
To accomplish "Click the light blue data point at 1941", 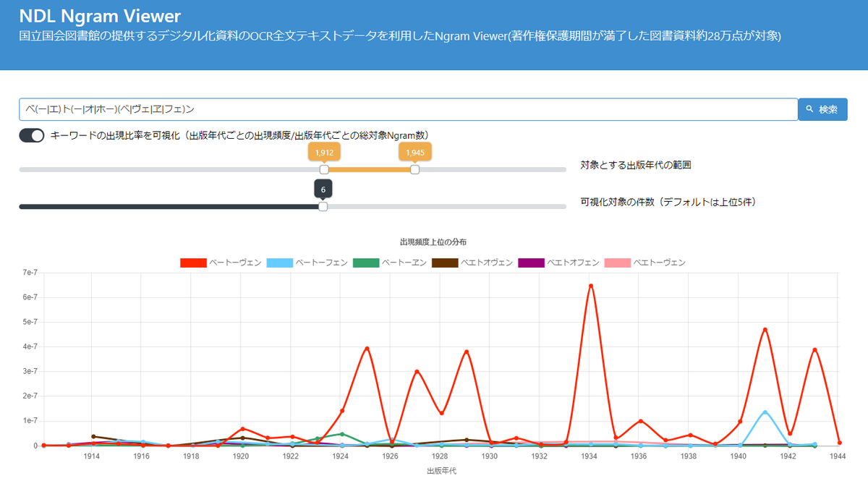I will click(x=765, y=412).
